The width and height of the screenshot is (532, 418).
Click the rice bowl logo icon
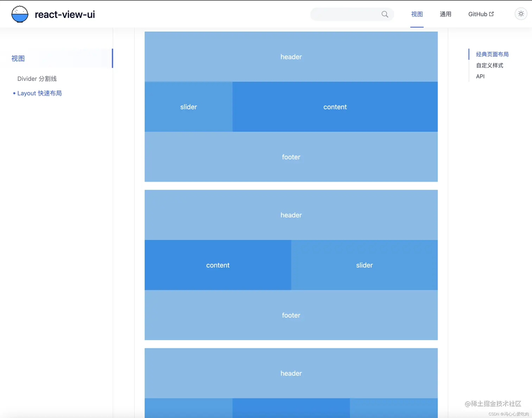(20, 14)
